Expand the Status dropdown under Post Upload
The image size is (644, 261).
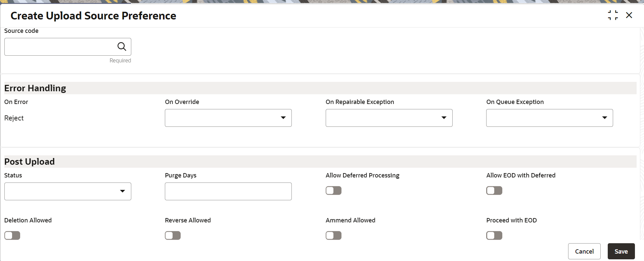pyautogui.click(x=67, y=191)
